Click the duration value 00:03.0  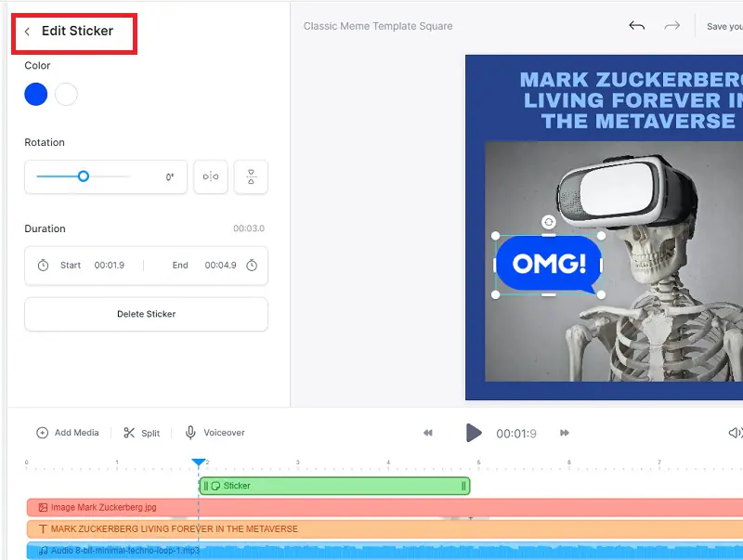click(249, 228)
